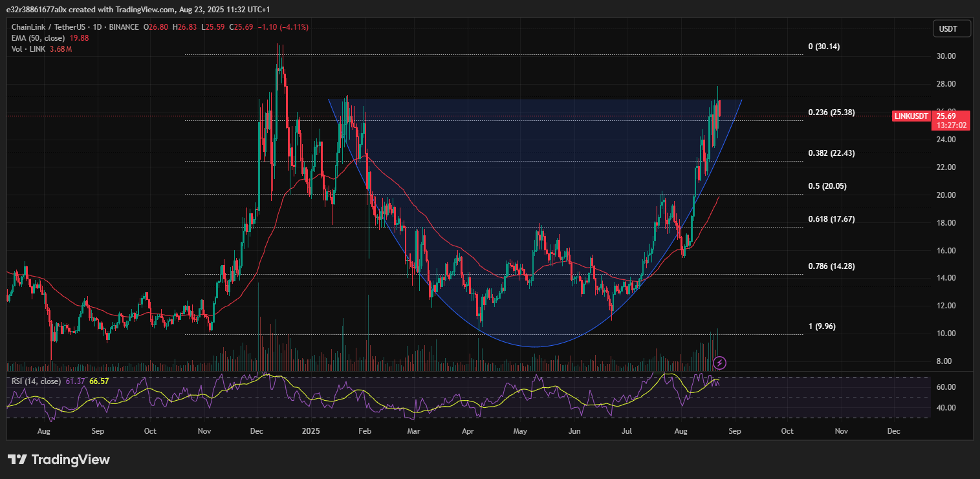Click the 40.00 RSI scale label
980x479 pixels.
tap(947, 408)
